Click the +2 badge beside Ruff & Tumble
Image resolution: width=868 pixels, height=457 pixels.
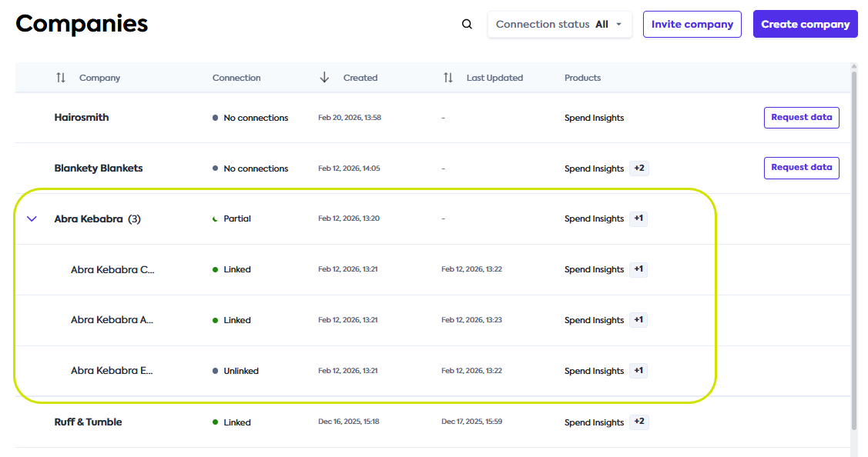(638, 422)
